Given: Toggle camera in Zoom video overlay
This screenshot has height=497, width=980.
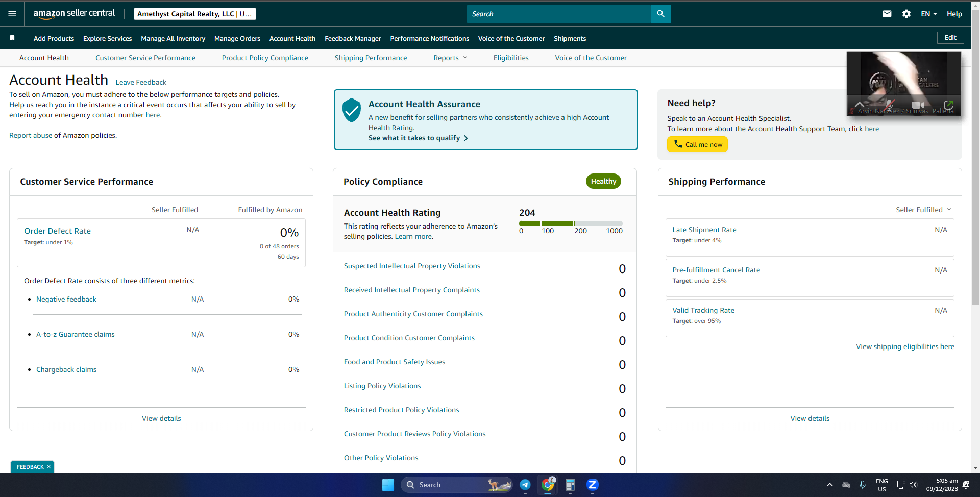Looking at the screenshot, I should 918,105.
